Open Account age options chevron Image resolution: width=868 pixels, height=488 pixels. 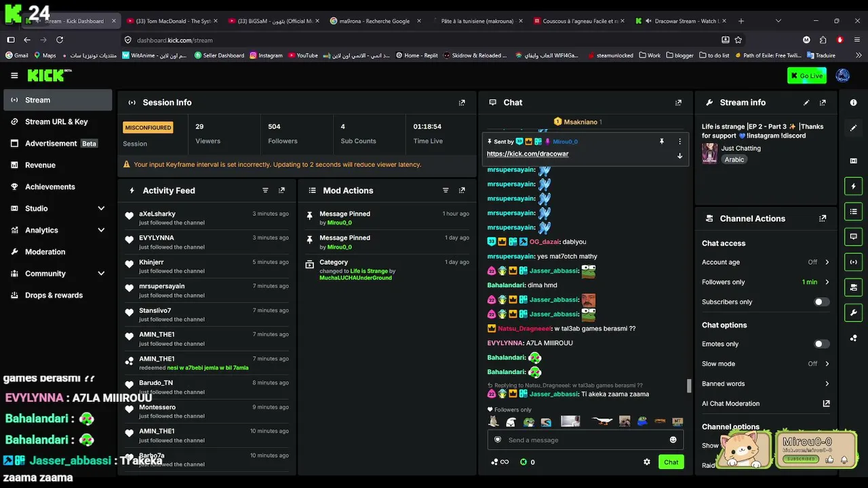point(827,262)
